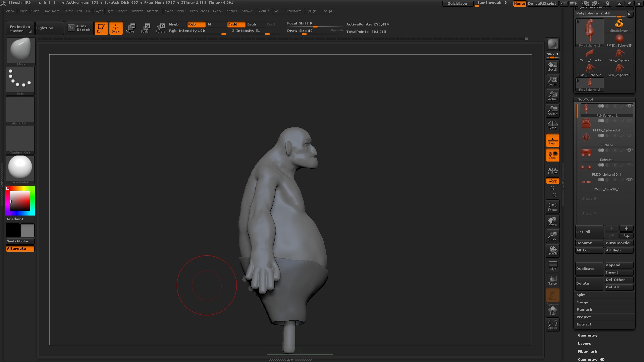Render with the BPR button
The height and width of the screenshot is (362, 644).
point(552,44)
